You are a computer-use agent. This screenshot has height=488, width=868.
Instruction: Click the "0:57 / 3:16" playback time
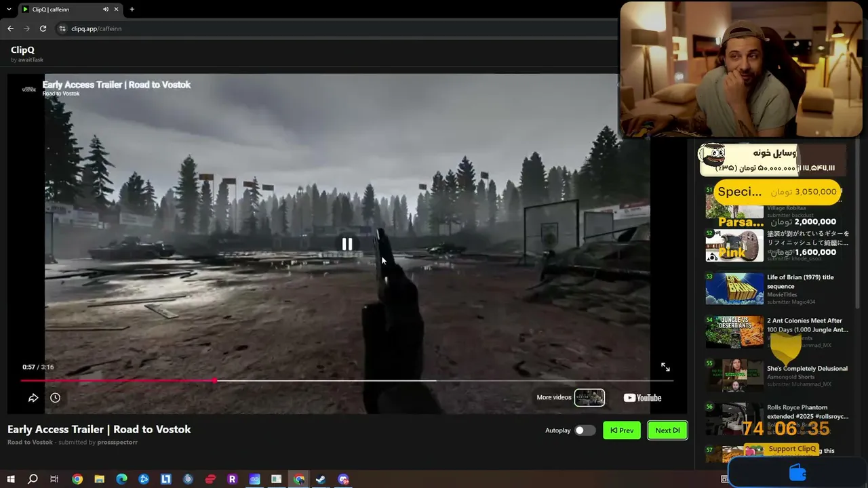pyautogui.click(x=38, y=367)
